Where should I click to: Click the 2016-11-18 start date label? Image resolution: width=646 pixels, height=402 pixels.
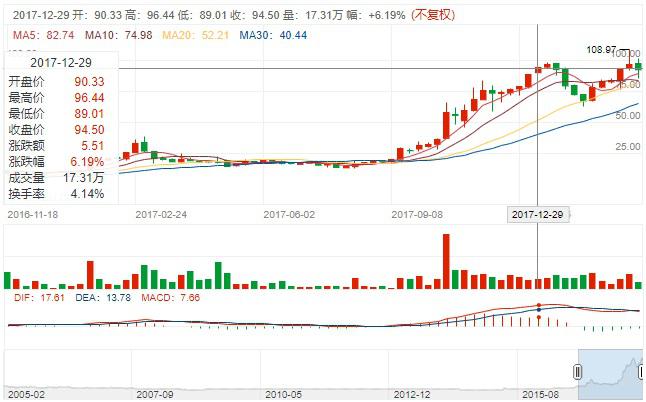[x=34, y=214]
